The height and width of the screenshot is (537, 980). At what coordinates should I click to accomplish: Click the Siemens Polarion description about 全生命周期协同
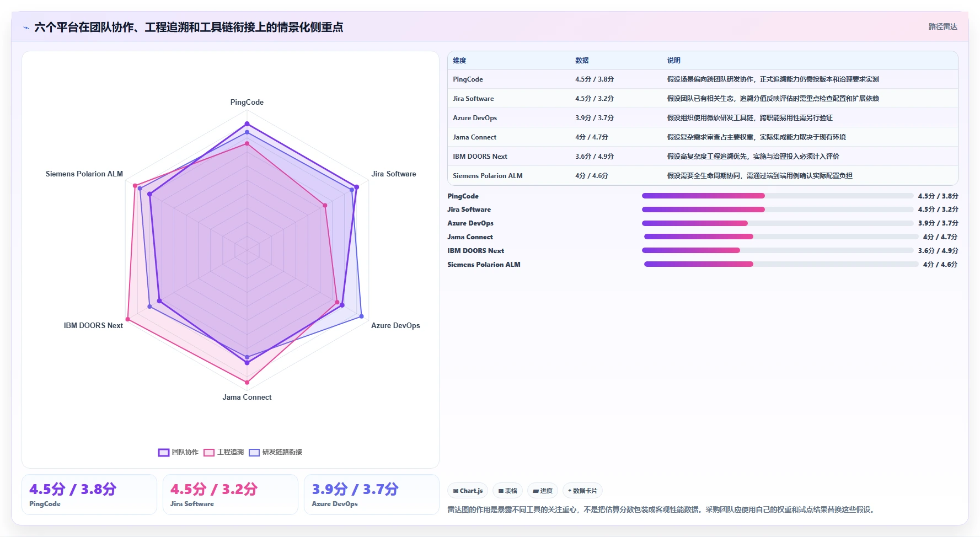[x=759, y=176]
